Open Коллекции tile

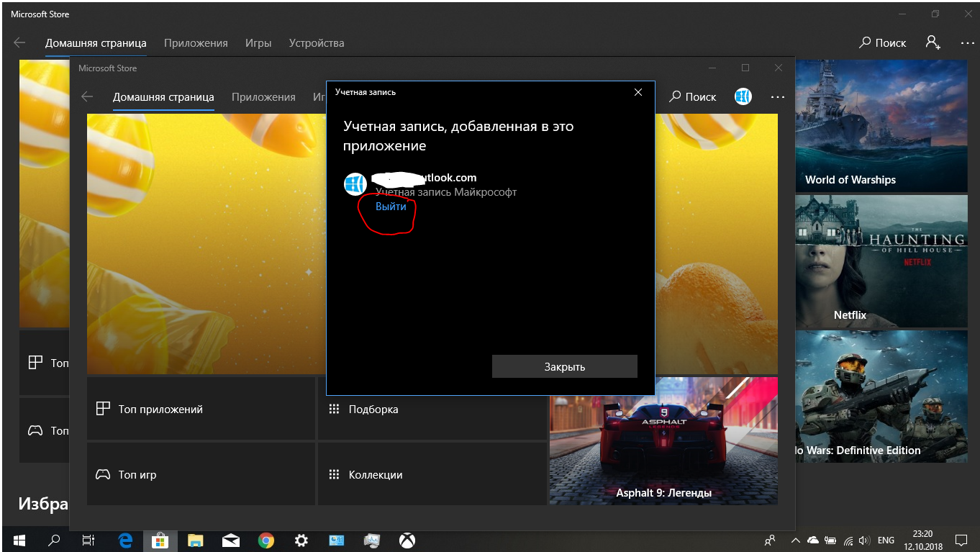[432, 474]
